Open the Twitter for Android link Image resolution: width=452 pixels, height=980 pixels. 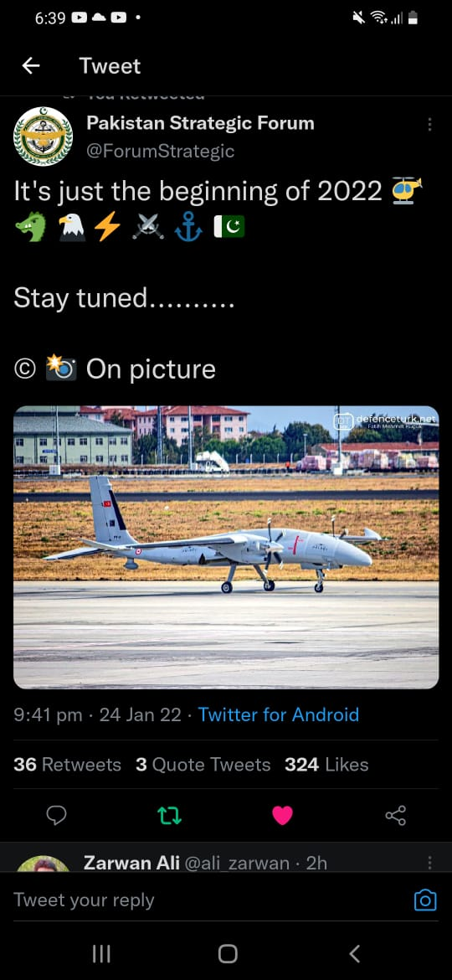point(279,714)
